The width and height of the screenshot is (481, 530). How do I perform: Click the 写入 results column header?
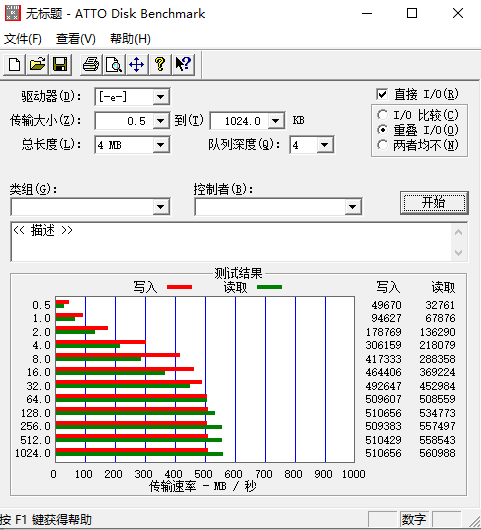[388, 287]
